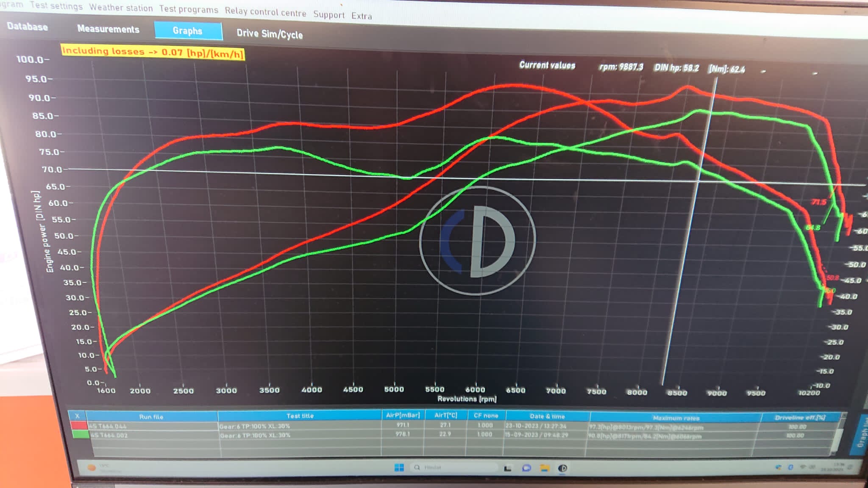
Task: Click the 22.9 air temperature cell
Action: (x=445, y=434)
